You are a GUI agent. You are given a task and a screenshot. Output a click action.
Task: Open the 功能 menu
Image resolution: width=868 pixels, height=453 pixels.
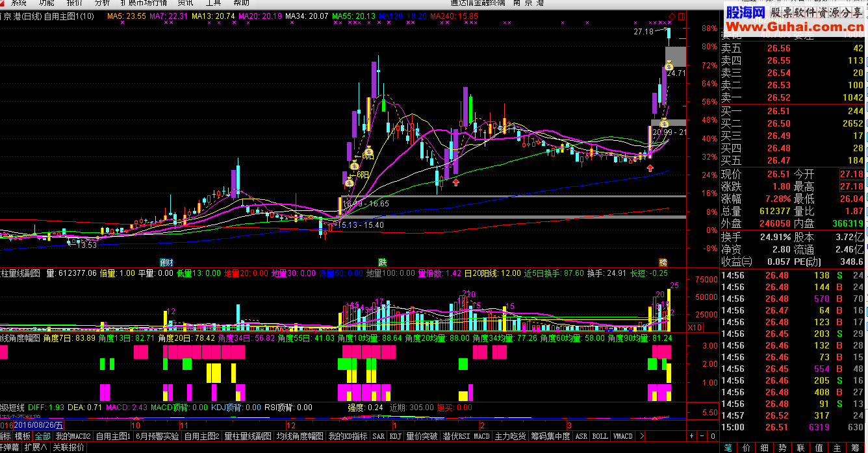point(47,3)
